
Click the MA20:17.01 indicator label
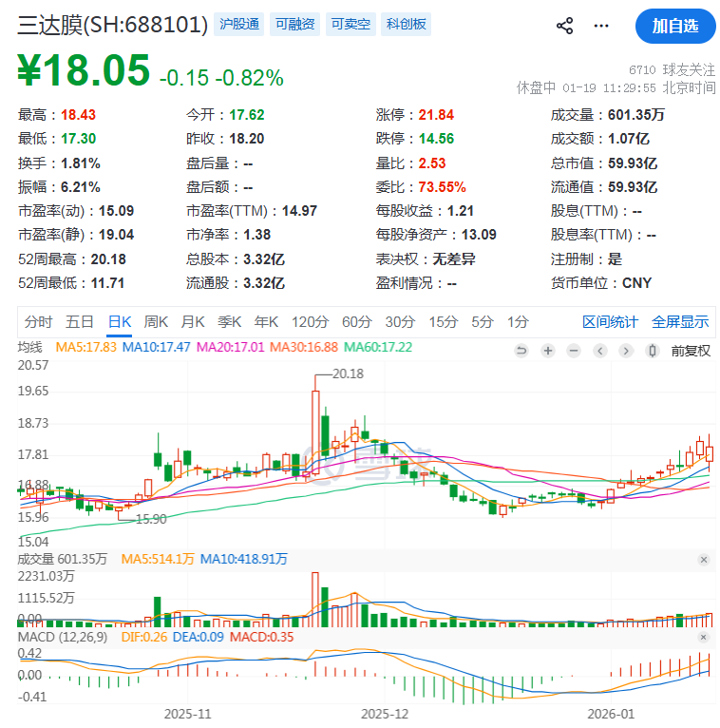pyautogui.click(x=230, y=347)
